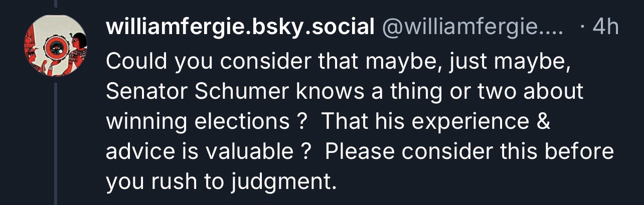The width and height of the screenshot is (644, 205).
Task: Click the ampersand after "experience"
Action: click(x=543, y=122)
